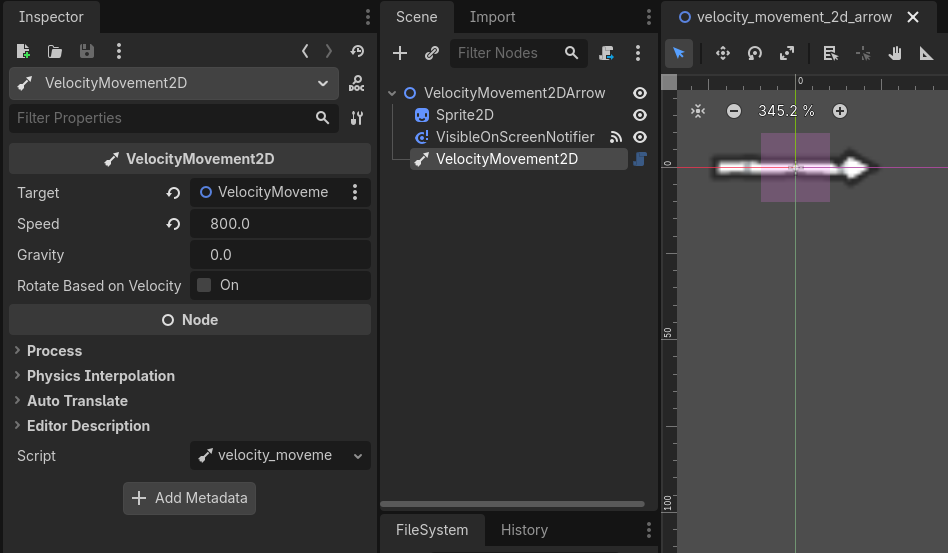This screenshot has width=948, height=553.
Task: Switch to the FileSystem tab
Action: (x=432, y=530)
